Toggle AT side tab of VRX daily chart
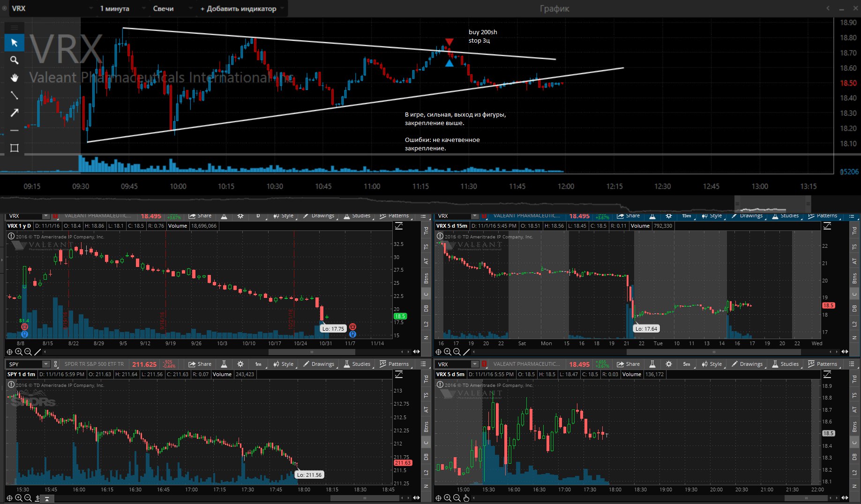Screen dimensions: 861x504 click(426, 261)
